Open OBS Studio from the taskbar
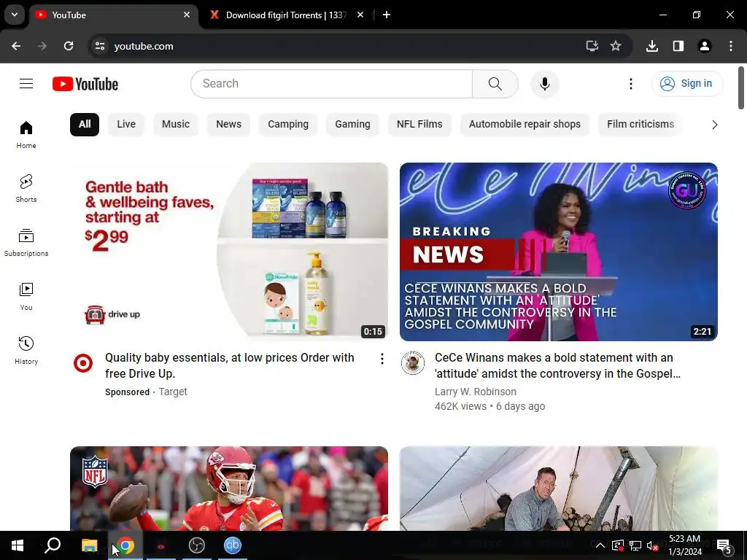Screen dimensions: 747x560 point(197,545)
